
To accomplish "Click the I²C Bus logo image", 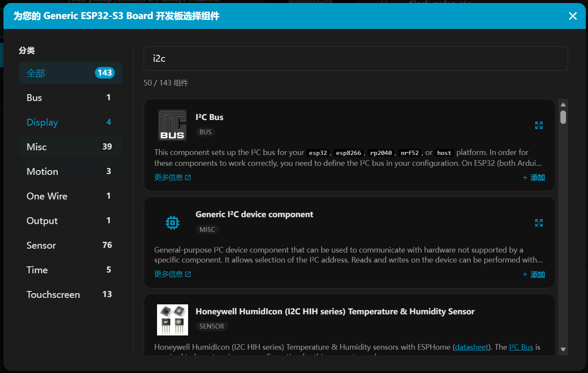I will tap(173, 125).
